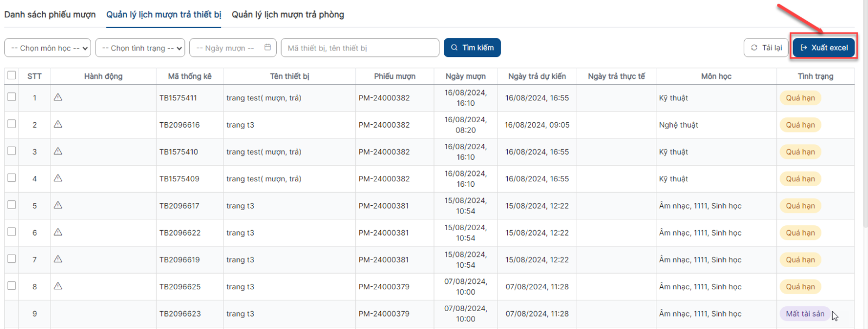
Task: Tick checkbox for row TB2096622
Action: pyautogui.click(x=11, y=232)
